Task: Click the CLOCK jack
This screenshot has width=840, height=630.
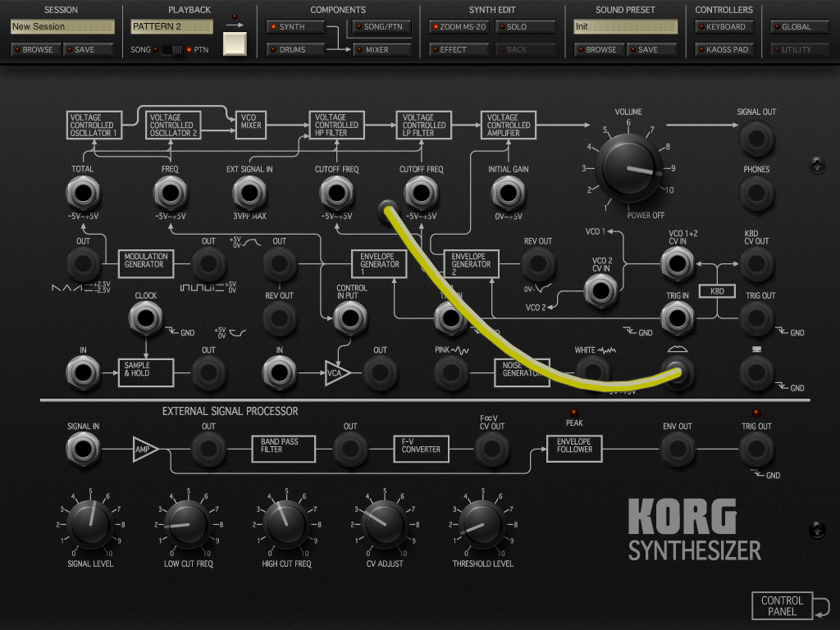Action: click(146, 318)
